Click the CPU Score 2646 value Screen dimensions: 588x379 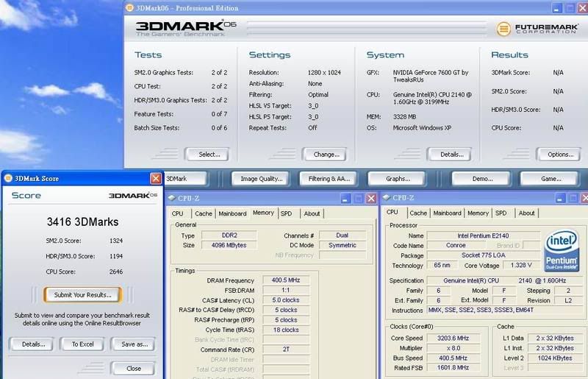point(116,272)
